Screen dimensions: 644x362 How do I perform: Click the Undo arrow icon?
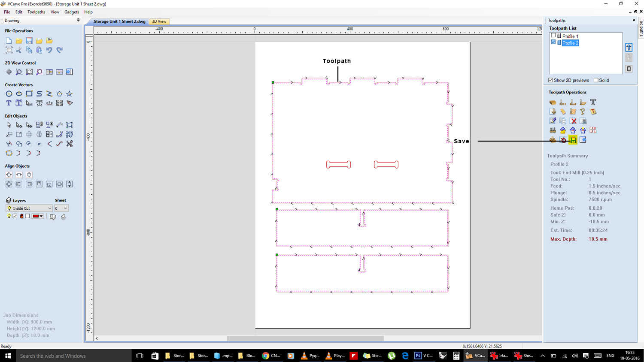tap(49, 50)
